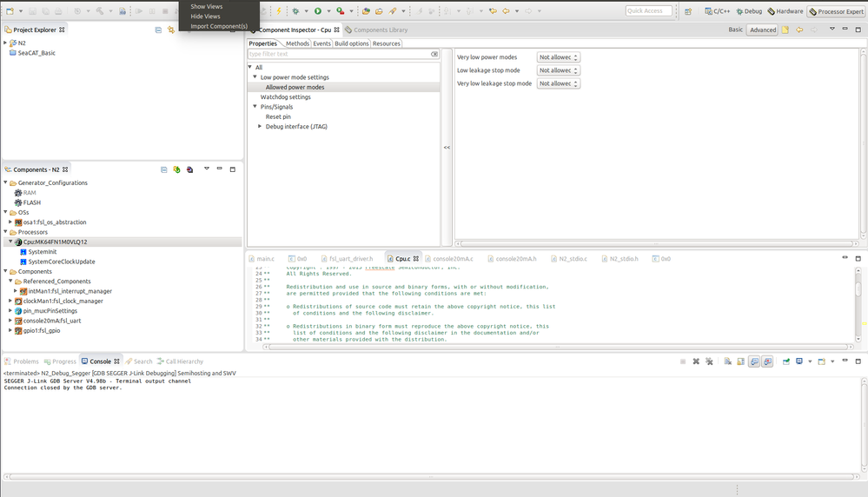
Task: Click the << collapse pane button
Action: 447,147
